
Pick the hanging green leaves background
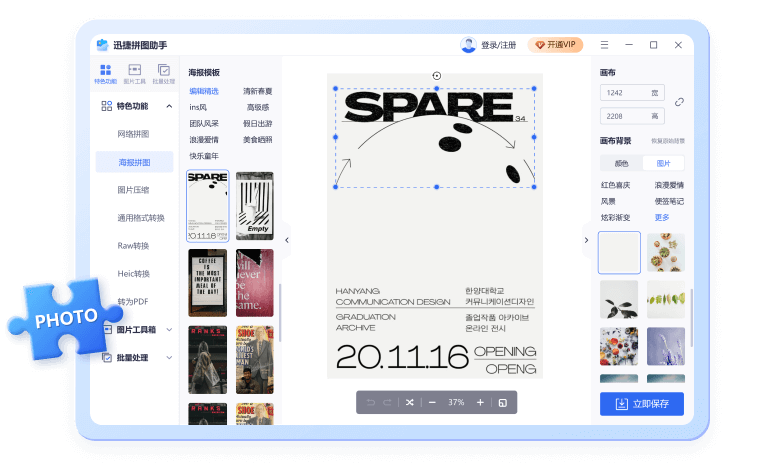click(x=666, y=299)
